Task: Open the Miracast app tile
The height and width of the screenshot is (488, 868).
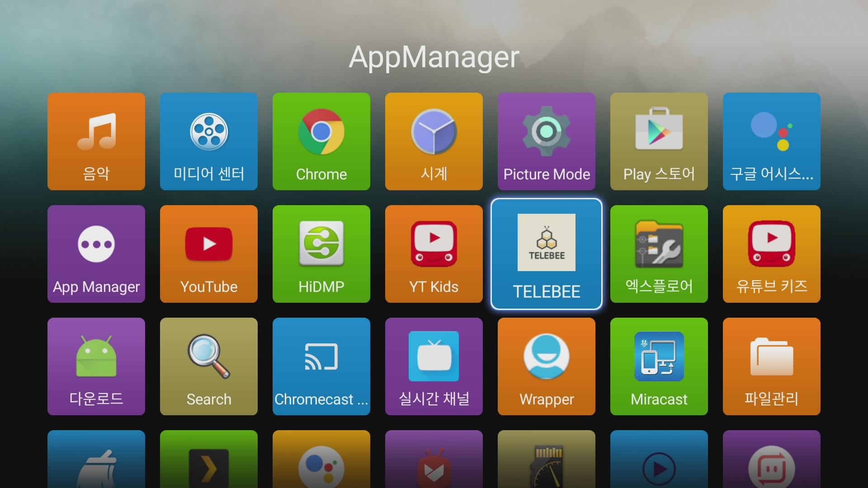Action: (x=659, y=366)
